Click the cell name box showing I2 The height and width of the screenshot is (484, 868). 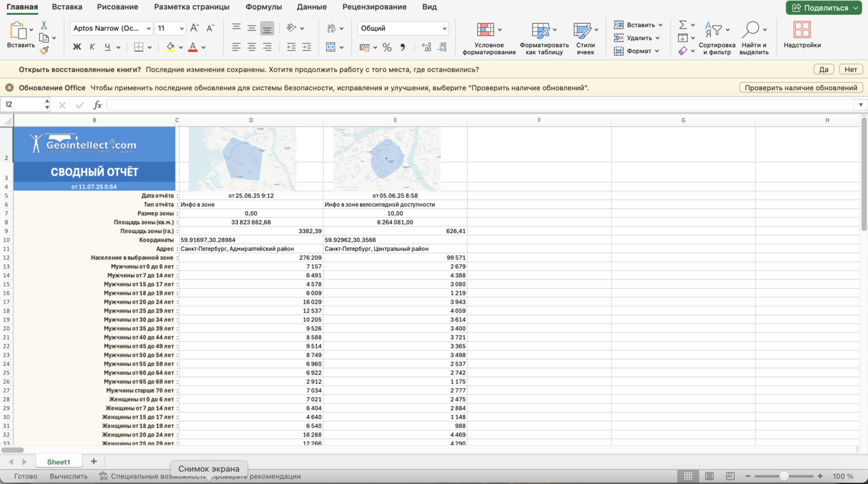[22, 105]
